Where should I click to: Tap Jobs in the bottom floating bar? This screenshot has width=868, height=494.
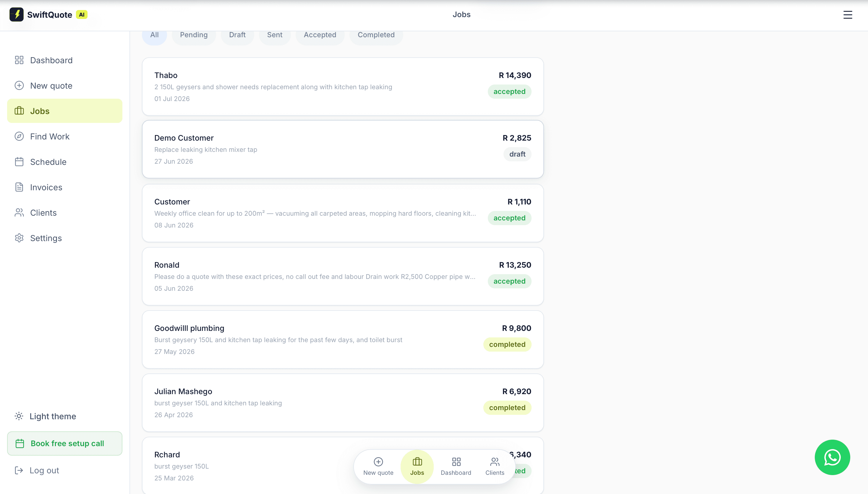coord(417,467)
